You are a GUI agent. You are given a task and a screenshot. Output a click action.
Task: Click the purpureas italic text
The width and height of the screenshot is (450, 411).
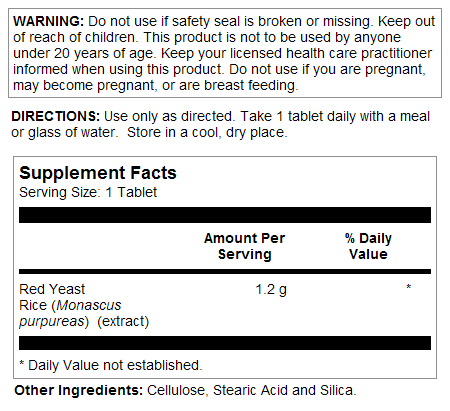tap(52, 322)
